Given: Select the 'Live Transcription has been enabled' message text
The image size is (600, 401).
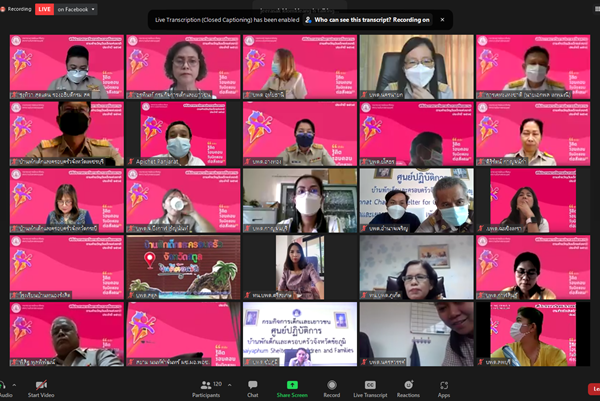Looking at the screenshot, I should [227, 20].
